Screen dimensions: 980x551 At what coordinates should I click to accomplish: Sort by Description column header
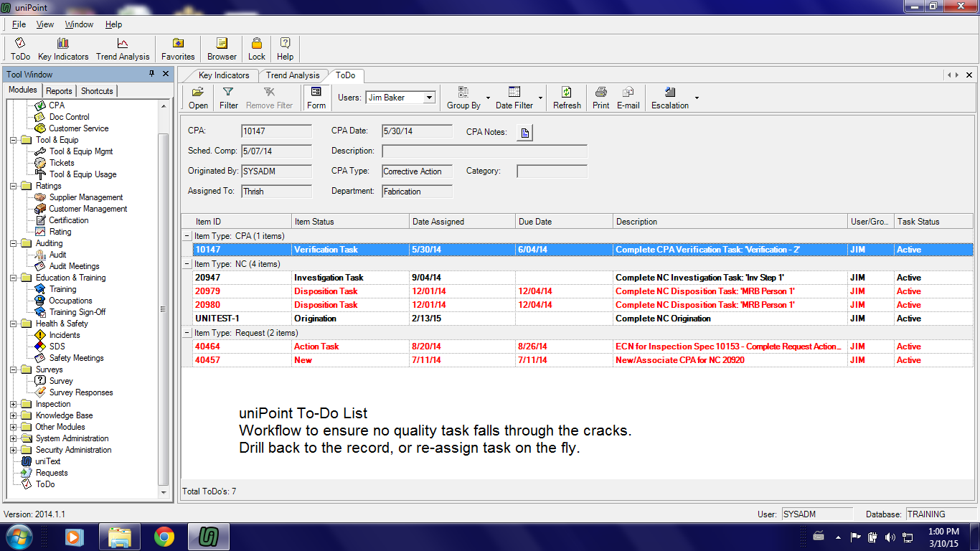point(730,222)
